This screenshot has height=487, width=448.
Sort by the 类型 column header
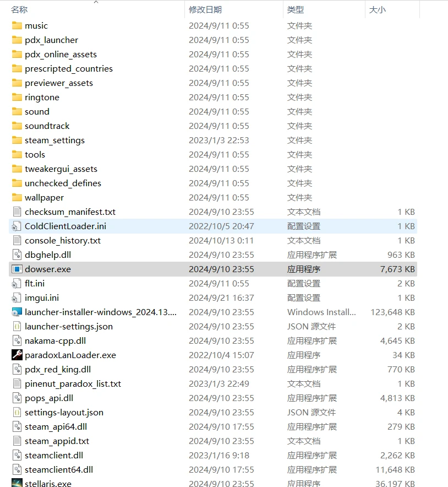[296, 9]
